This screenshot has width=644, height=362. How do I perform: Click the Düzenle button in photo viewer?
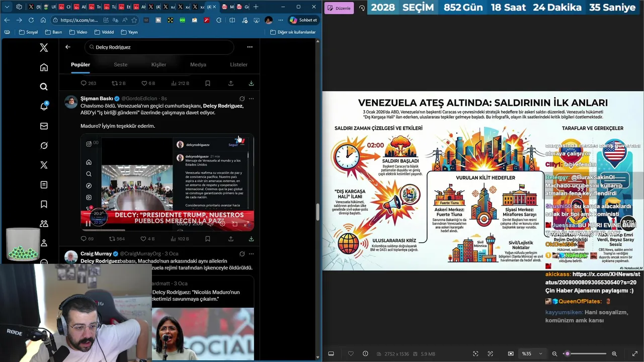(x=339, y=8)
